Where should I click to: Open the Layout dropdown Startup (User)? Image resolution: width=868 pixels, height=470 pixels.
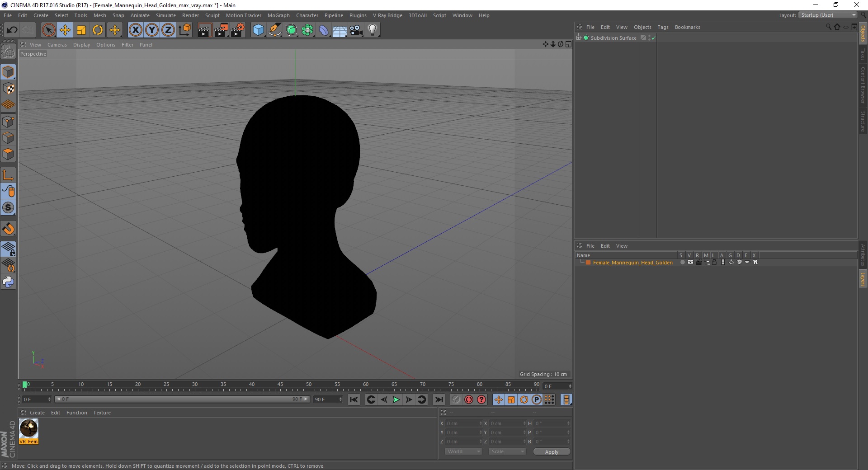[x=828, y=15]
